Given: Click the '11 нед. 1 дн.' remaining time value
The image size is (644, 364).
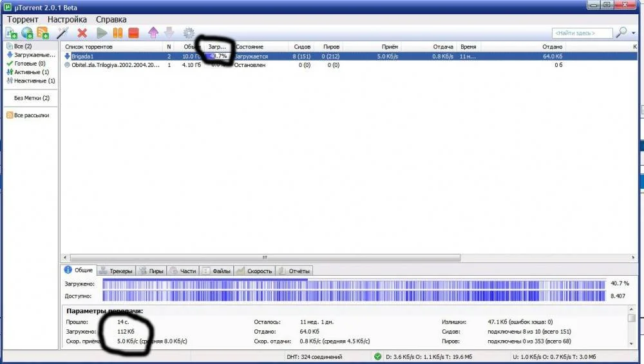Looking at the screenshot, I should pyautogui.click(x=317, y=321).
